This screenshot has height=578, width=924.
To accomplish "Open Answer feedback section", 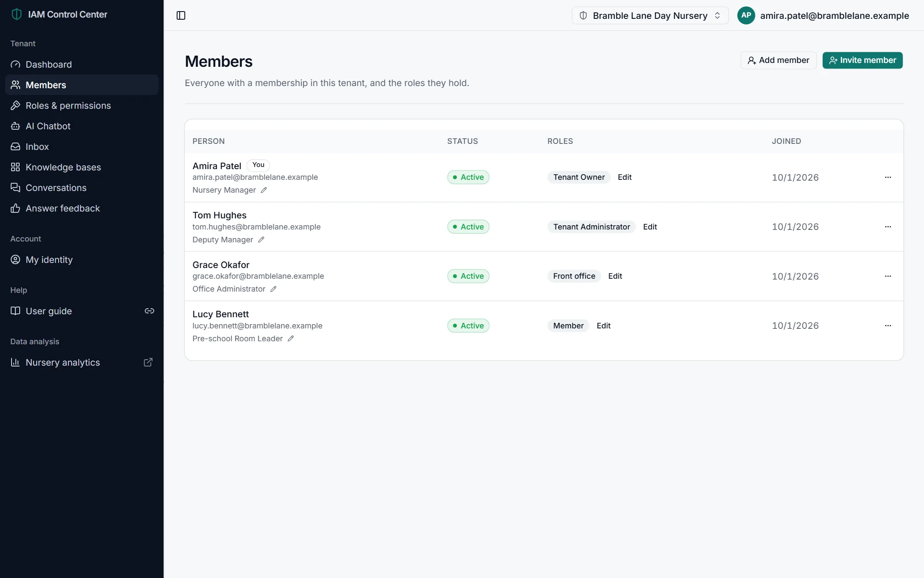I will pyautogui.click(x=82, y=208).
